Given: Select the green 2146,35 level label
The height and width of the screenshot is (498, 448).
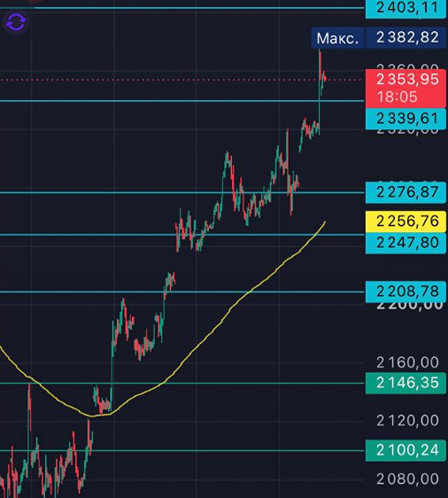Looking at the screenshot, I should pos(406,384).
